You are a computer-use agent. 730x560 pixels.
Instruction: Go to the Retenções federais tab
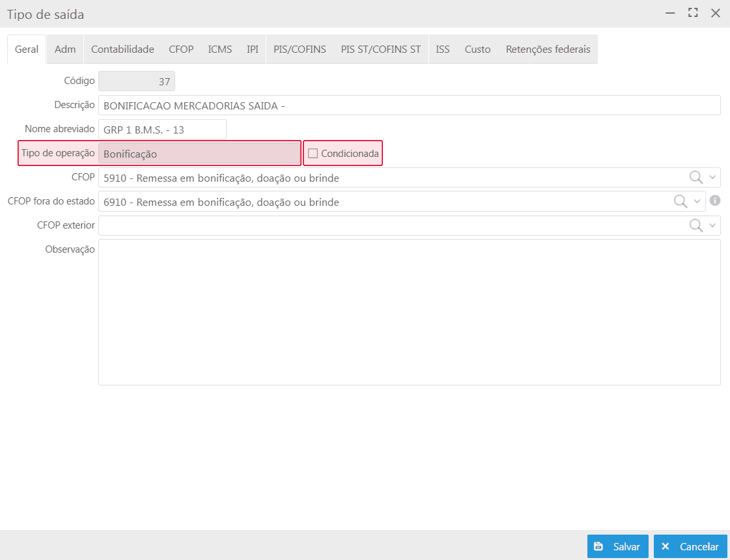pos(548,49)
